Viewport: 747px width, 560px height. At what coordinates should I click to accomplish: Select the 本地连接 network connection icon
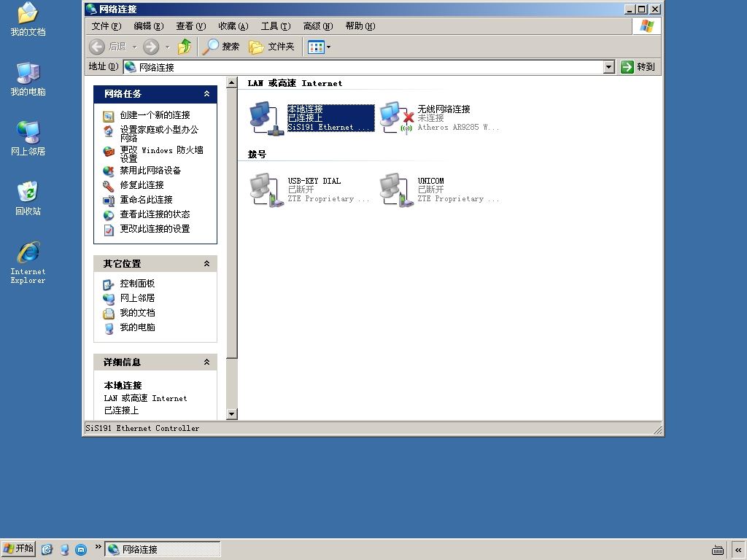click(x=266, y=118)
